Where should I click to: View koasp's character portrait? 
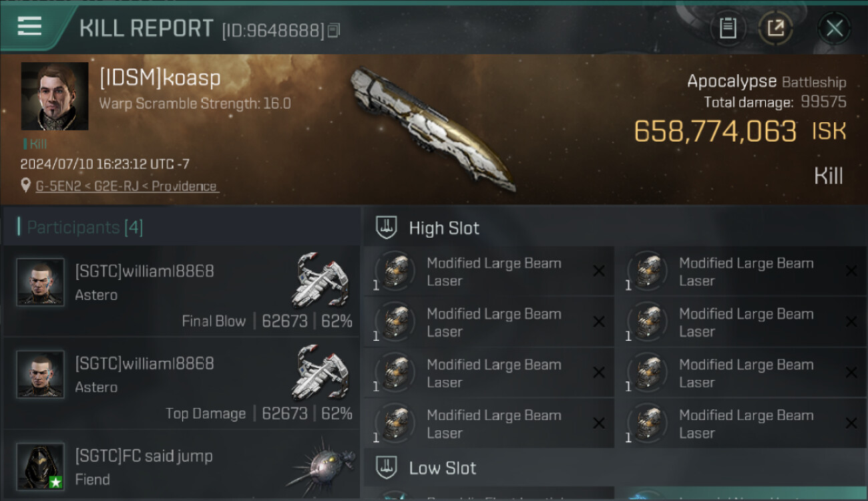pyautogui.click(x=55, y=96)
